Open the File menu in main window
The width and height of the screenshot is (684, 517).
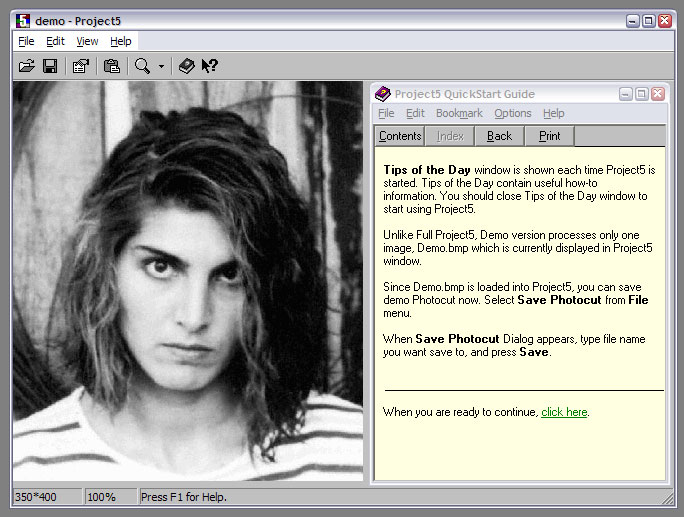(x=26, y=41)
